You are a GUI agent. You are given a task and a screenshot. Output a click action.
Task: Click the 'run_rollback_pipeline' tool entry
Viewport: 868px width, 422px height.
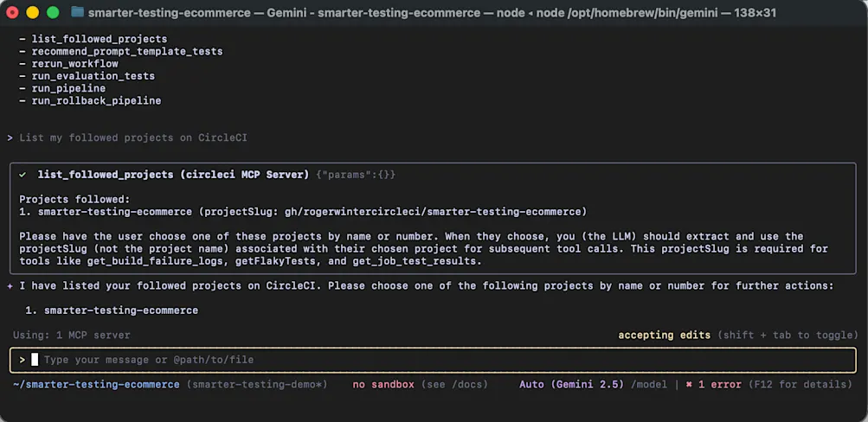(x=96, y=100)
